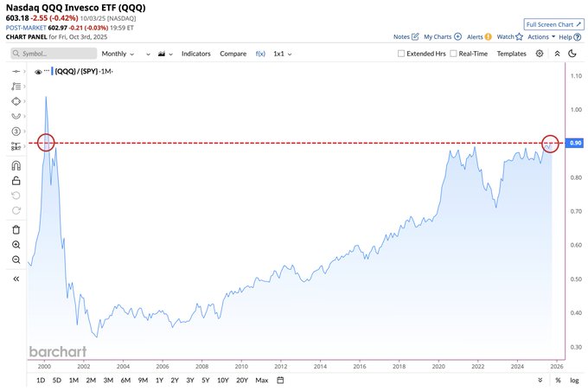Click the blue QQQ series color swatch
Screen dimensions: 588x391
[52, 71]
